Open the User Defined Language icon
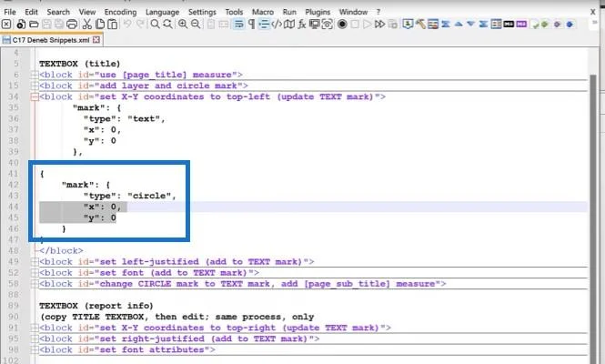This screenshot has width=605, height=364. point(277,25)
